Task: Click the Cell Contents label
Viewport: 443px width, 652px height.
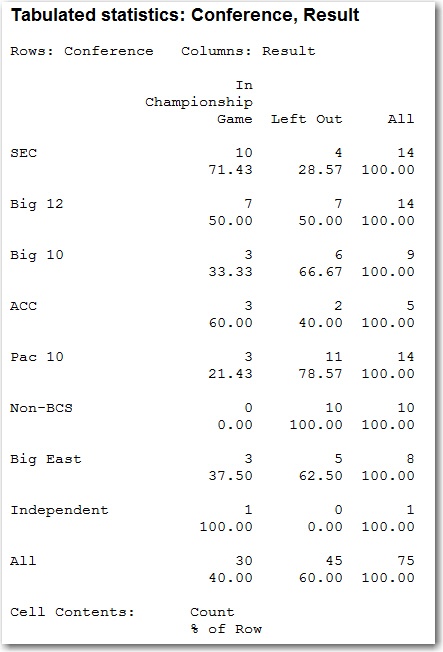Action: coord(72,612)
